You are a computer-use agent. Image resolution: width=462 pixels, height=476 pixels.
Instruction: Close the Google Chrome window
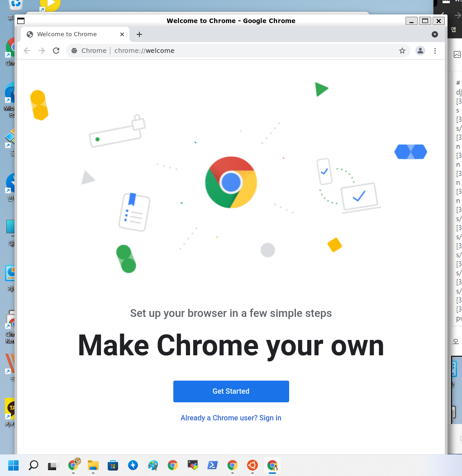438,21
